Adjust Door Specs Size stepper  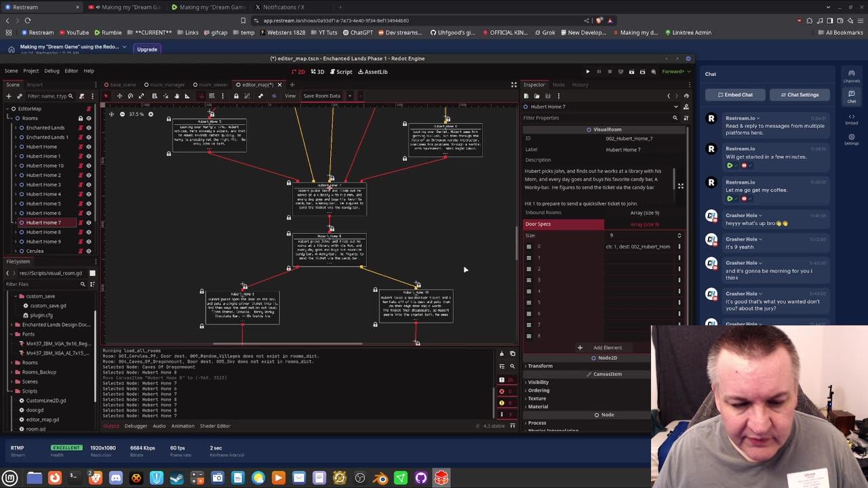pyautogui.click(x=679, y=235)
